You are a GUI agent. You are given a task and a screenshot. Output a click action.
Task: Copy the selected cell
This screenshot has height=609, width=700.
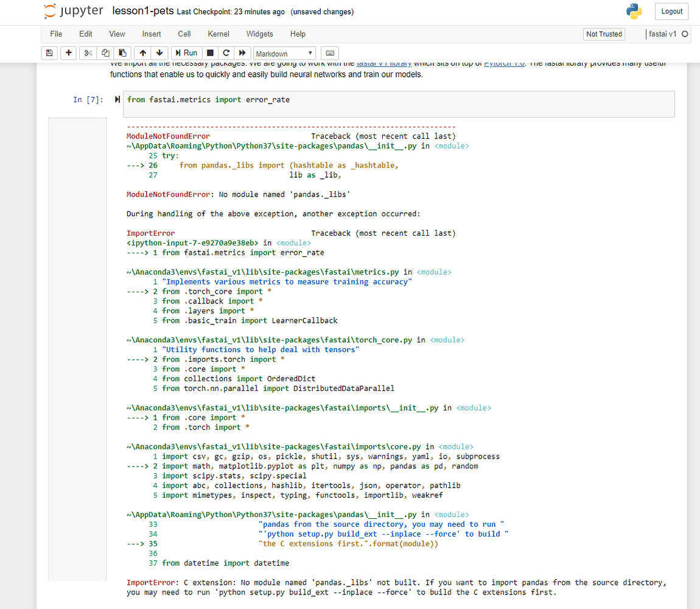(x=105, y=53)
